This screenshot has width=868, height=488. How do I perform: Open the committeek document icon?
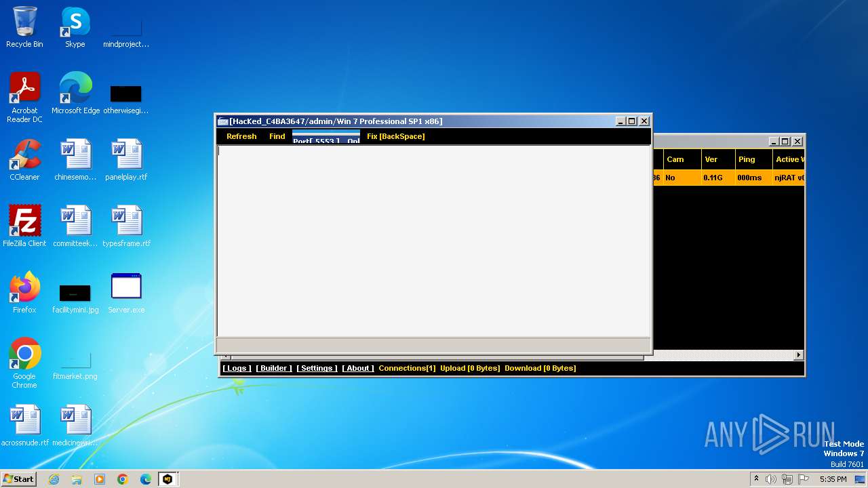tap(75, 226)
